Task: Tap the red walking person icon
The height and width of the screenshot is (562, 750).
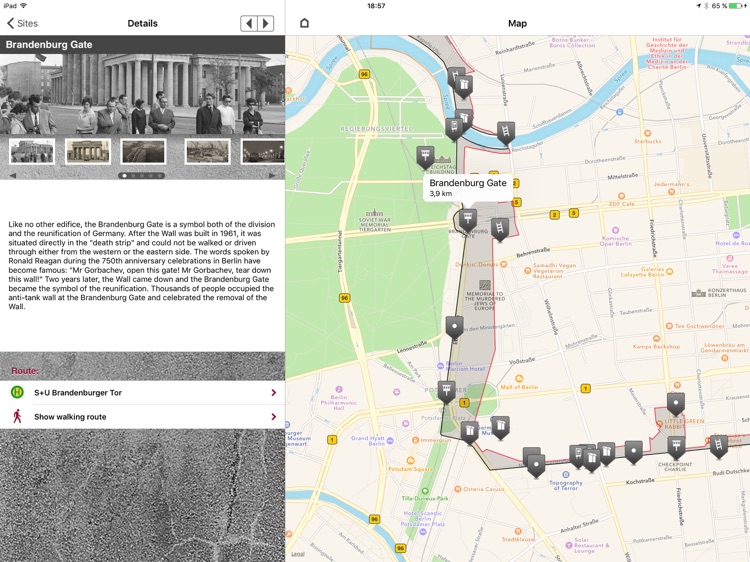Action: [x=17, y=416]
